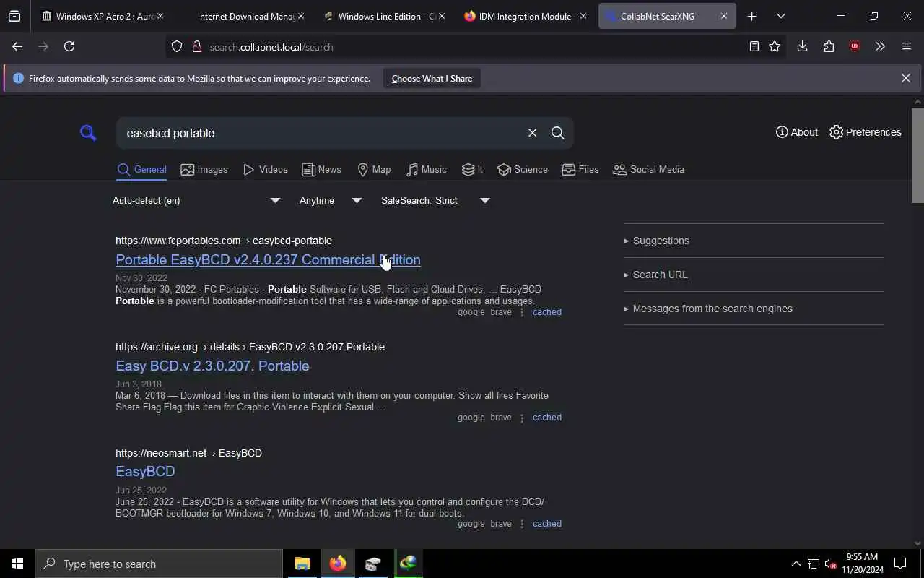The height and width of the screenshot is (578, 924).
Task: Click the page vertical scrollbar
Action: point(918,155)
